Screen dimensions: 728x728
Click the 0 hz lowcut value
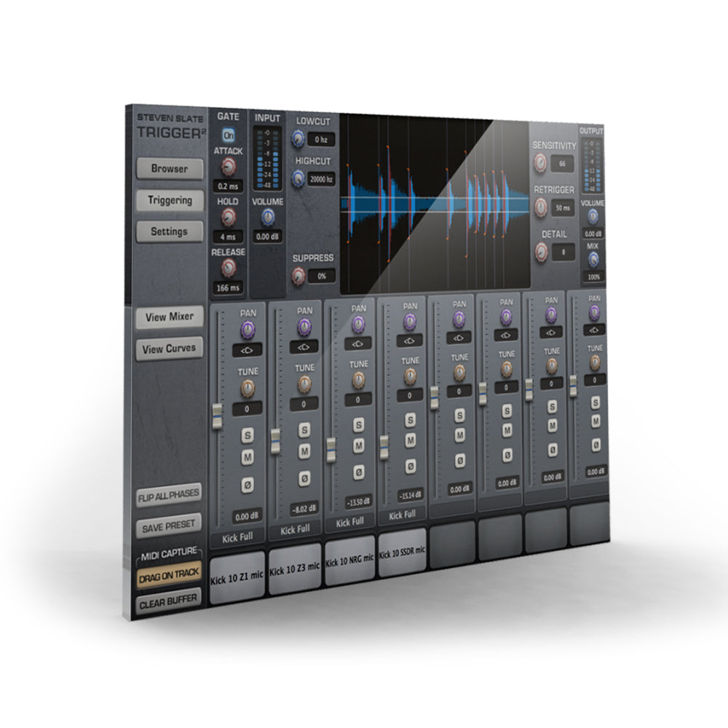[321, 139]
